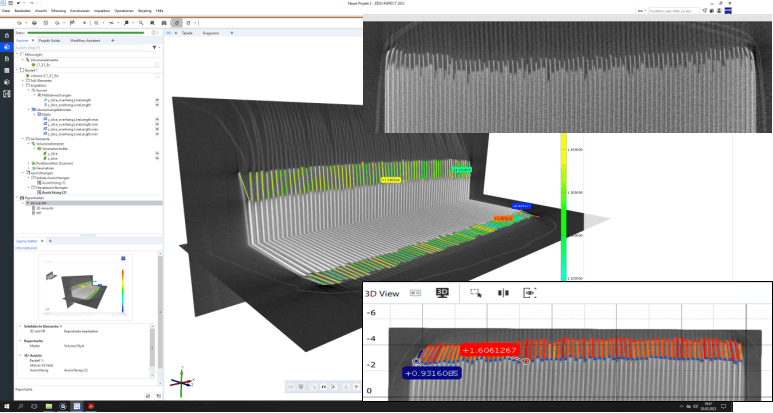
Task: Click the export icon in 3D View toolbar
Action: click(530, 293)
